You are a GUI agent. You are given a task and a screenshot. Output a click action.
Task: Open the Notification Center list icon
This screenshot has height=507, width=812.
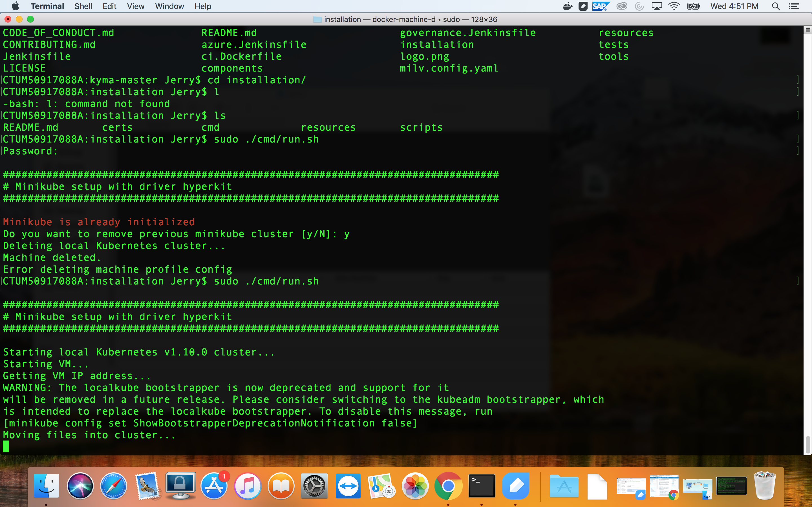[794, 6]
